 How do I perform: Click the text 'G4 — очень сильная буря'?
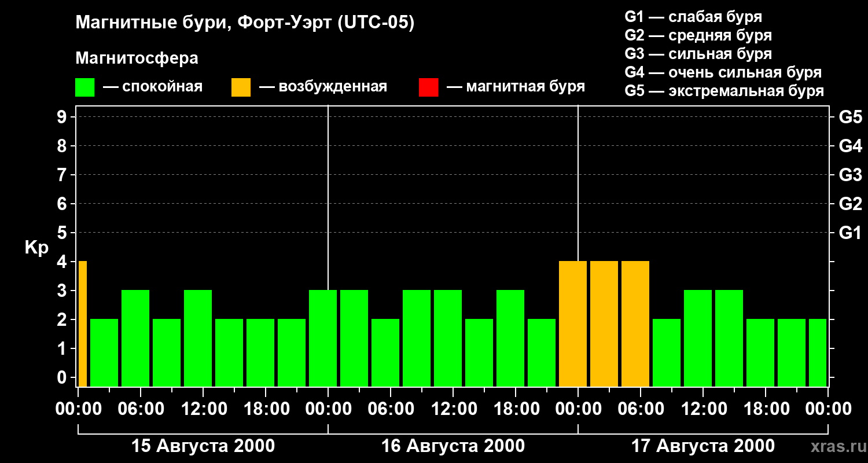(x=723, y=72)
